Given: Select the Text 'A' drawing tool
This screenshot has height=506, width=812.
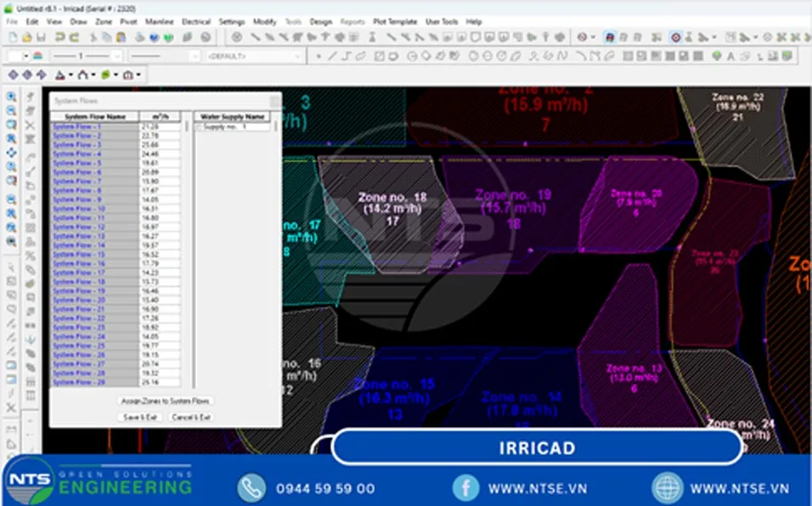Looking at the screenshot, I should tap(730, 56).
